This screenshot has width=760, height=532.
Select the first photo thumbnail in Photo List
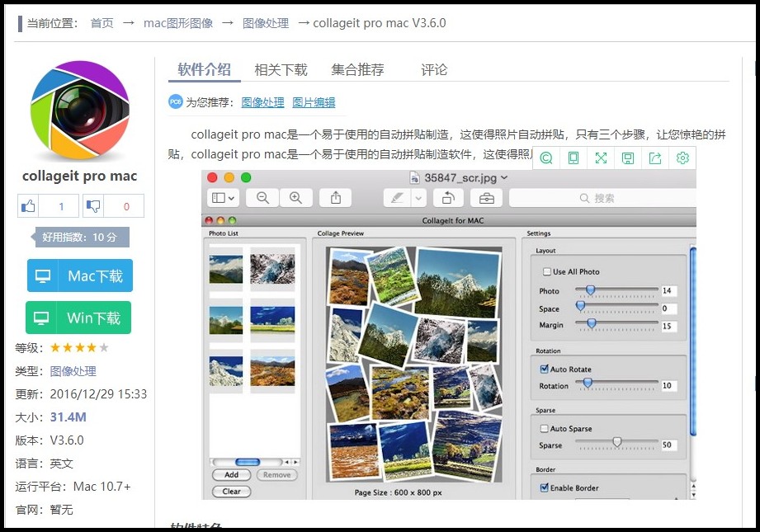tap(226, 270)
